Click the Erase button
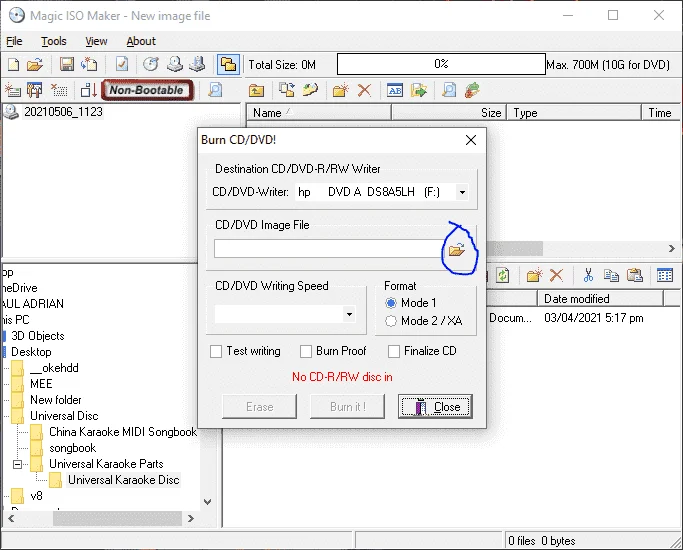Image resolution: width=683 pixels, height=550 pixels. pos(260,407)
